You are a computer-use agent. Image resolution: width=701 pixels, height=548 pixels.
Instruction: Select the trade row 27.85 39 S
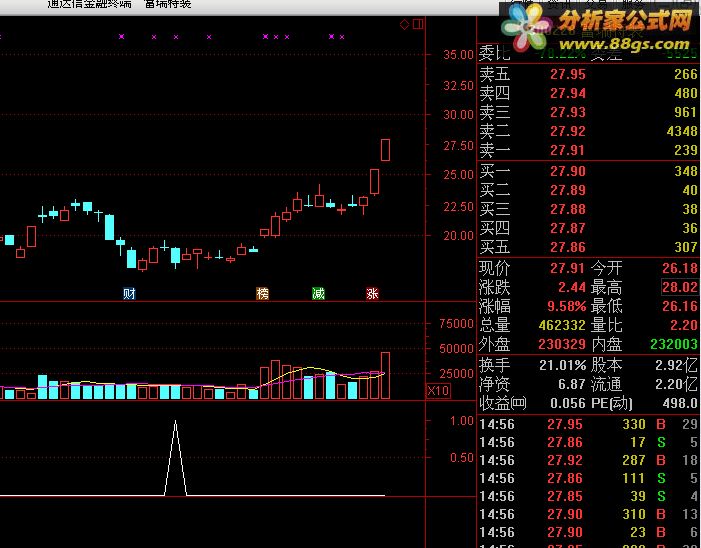[x=589, y=496]
